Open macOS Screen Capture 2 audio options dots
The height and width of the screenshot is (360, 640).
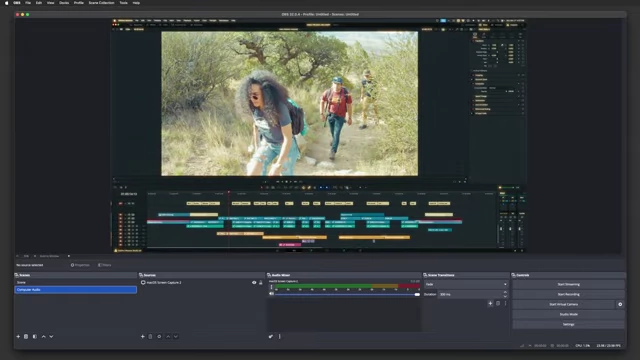[271, 287]
